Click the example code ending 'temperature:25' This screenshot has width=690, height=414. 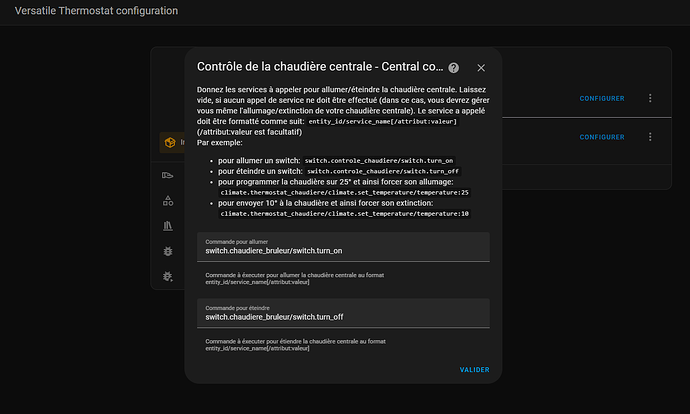point(345,192)
